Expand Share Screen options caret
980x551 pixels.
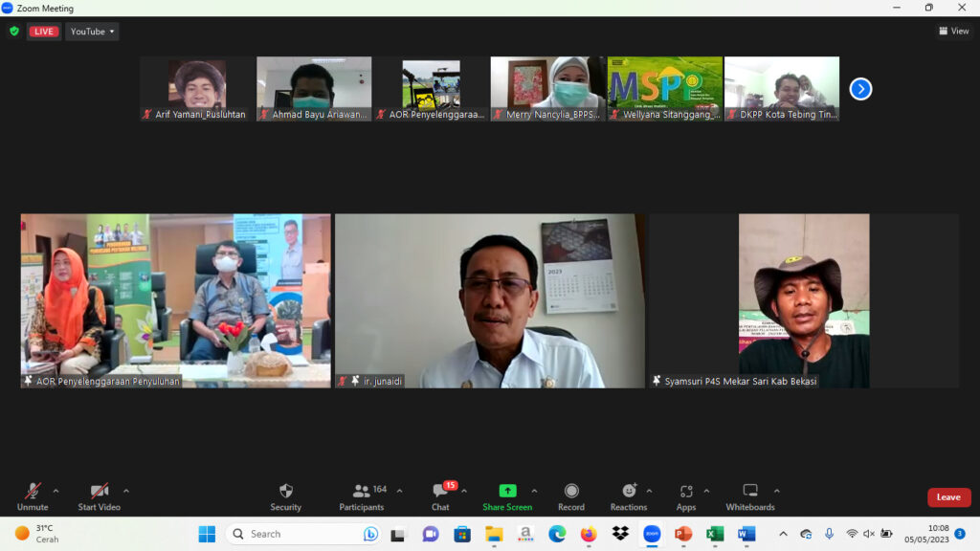pyautogui.click(x=534, y=491)
